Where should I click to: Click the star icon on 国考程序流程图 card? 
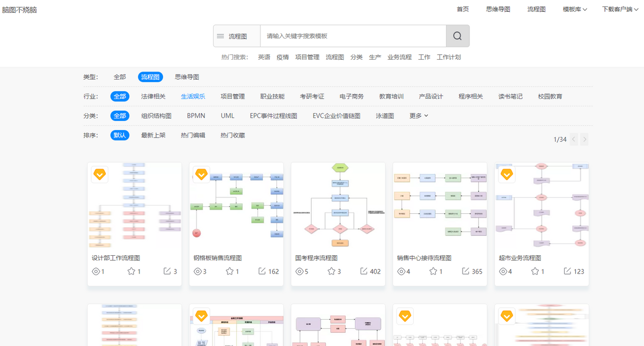[x=332, y=271]
